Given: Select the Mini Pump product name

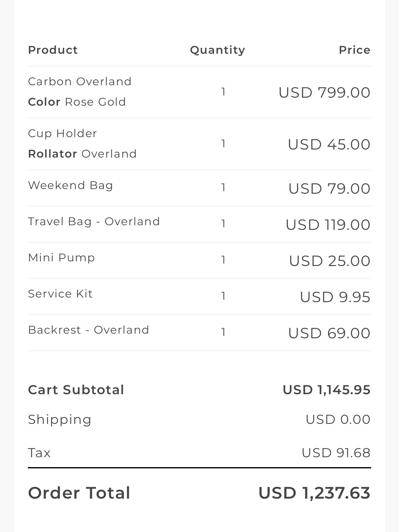Looking at the screenshot, I should coord(62,258).
